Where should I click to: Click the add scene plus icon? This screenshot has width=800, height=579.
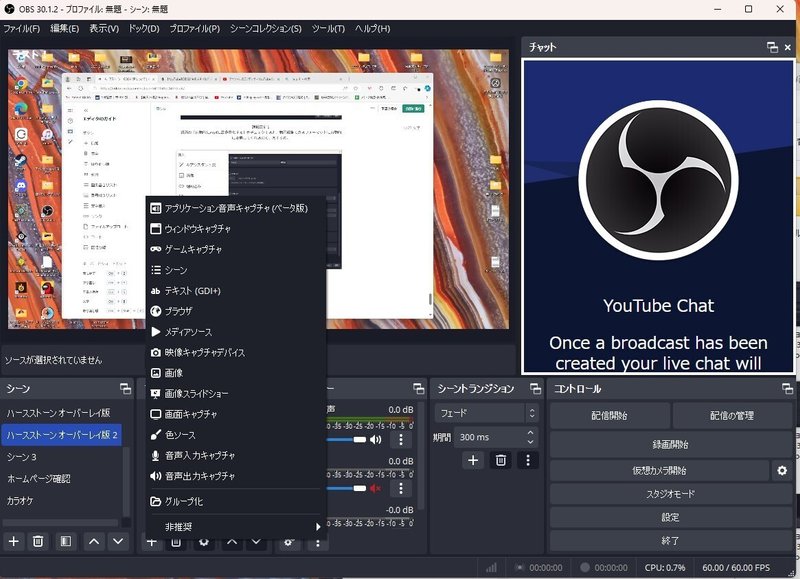pos(14,541)
